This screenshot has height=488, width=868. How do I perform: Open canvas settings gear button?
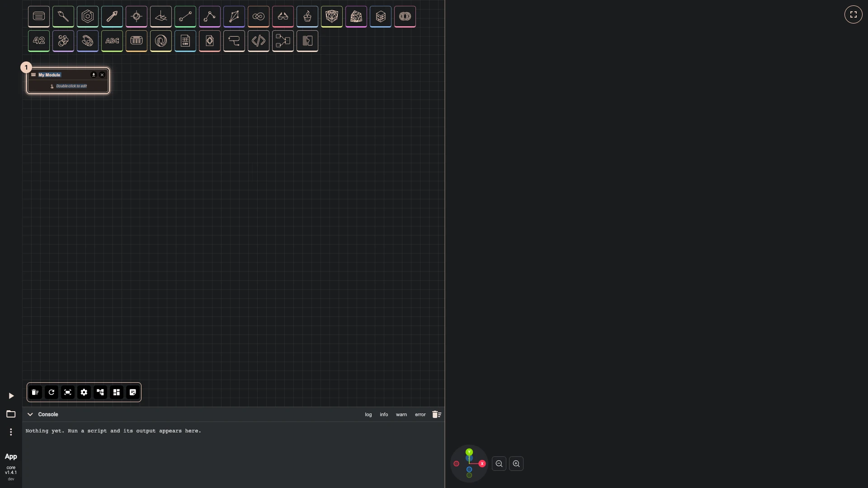(84, 392)
